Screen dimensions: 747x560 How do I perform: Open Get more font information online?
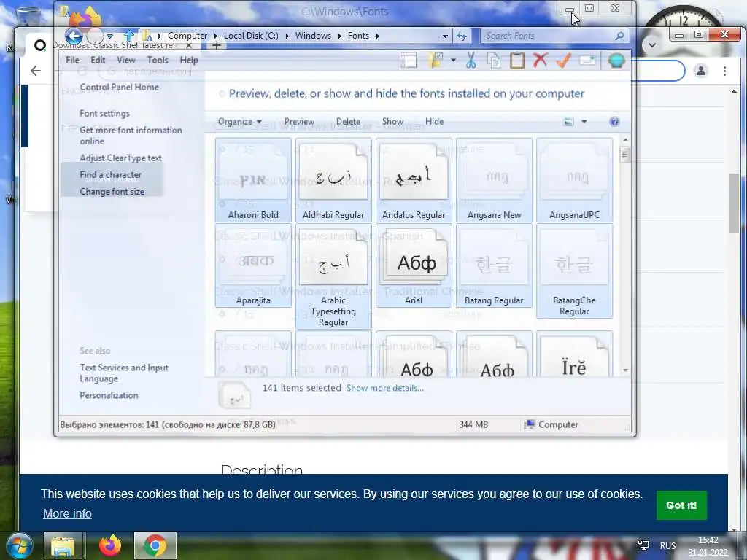click(131, 136)
